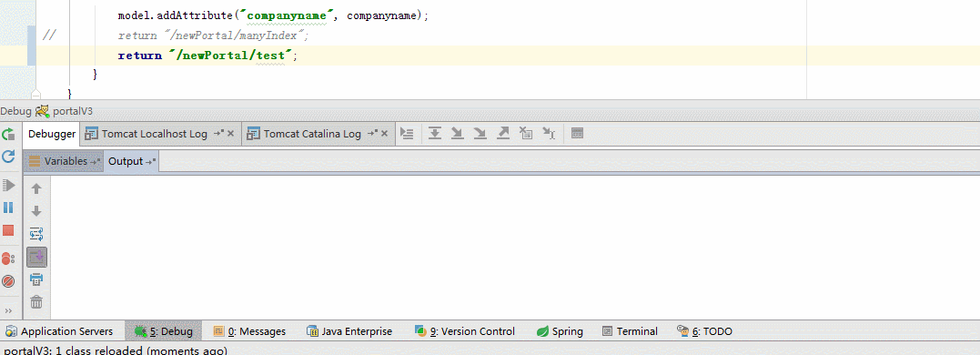
Task: Click the Step Into button
Action: click(458, 133)
